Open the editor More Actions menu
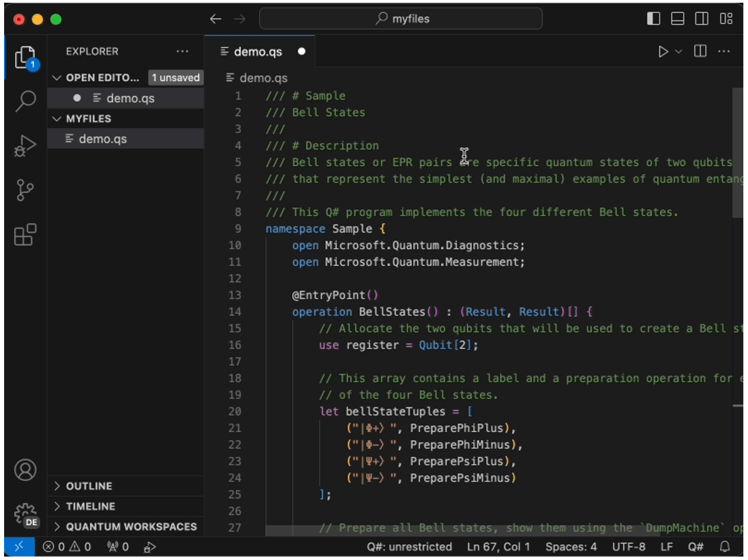The image size is (748, 560). [724, 50]
